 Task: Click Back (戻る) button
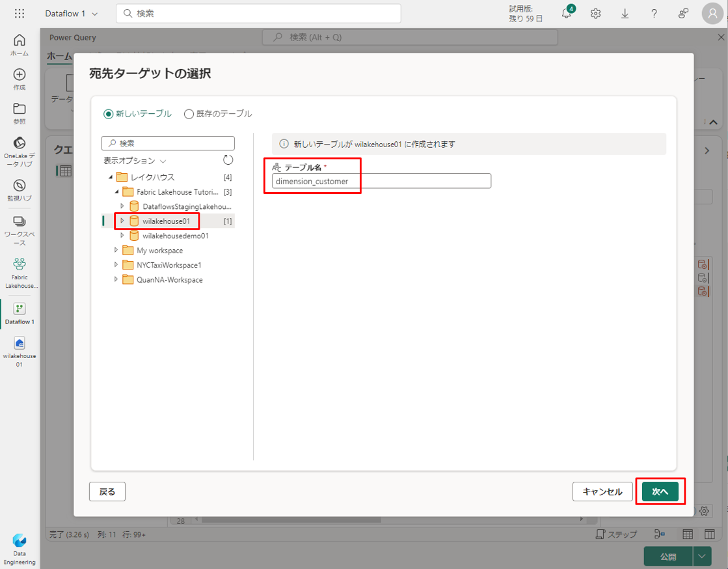tap(107, 492)
